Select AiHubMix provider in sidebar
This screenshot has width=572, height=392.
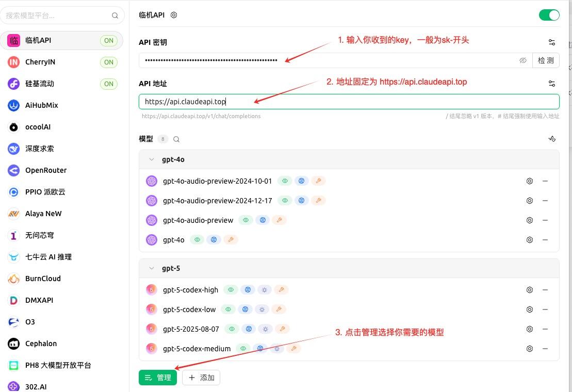tap(61, 105)
